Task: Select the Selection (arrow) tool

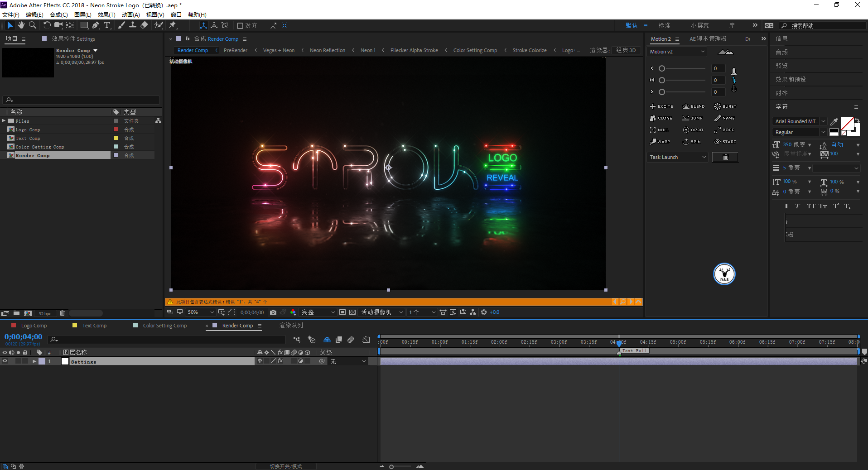Action: pos(10,25)
